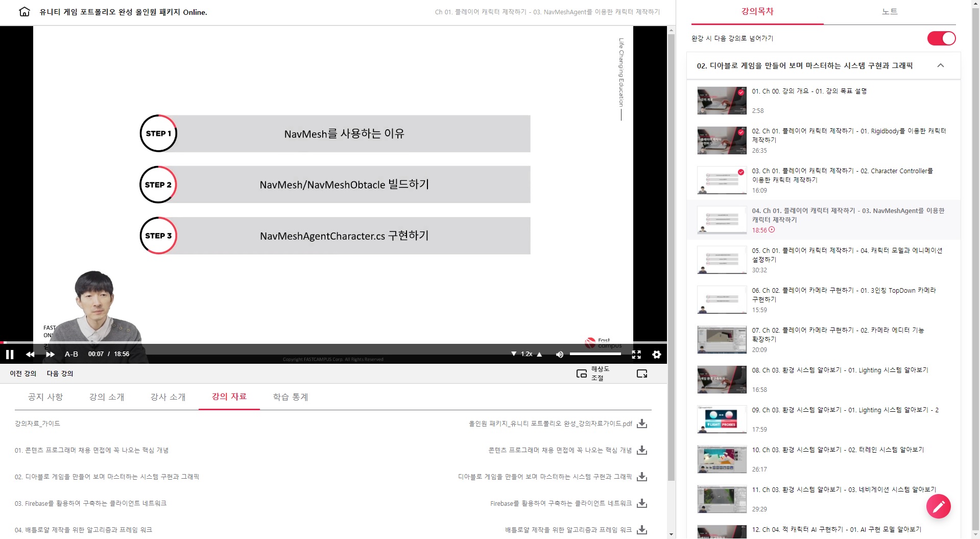The width and height of the screenshot is (980, 539).
Task: Switch to the 학습 통계 tab
Action: click(x=291, y=397)
